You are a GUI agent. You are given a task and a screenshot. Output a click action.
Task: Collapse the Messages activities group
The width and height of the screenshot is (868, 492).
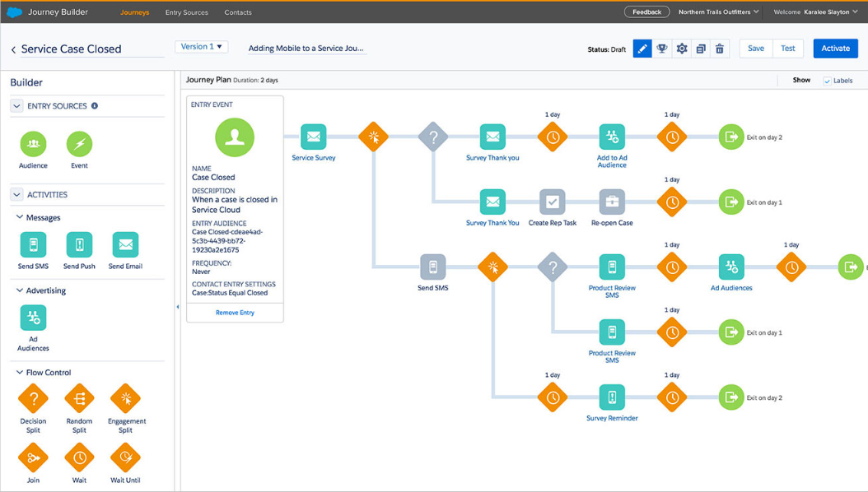[x=20, y=217]
